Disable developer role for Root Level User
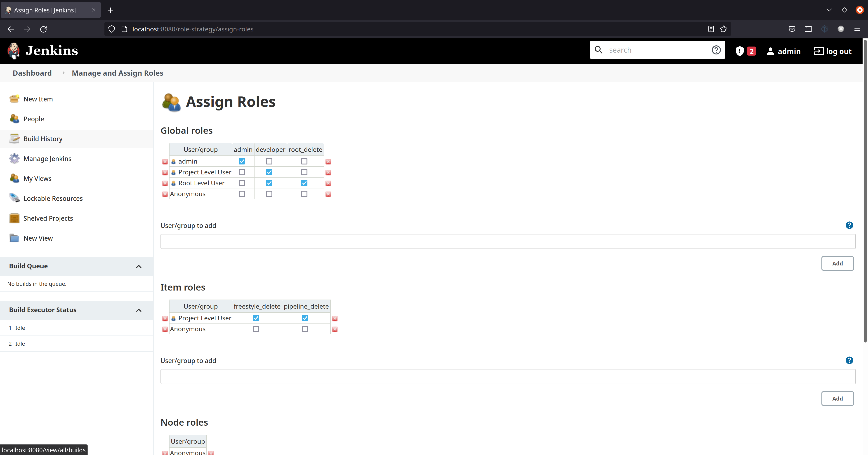This screenshot has width=868, height=455. tap(269, 183)
